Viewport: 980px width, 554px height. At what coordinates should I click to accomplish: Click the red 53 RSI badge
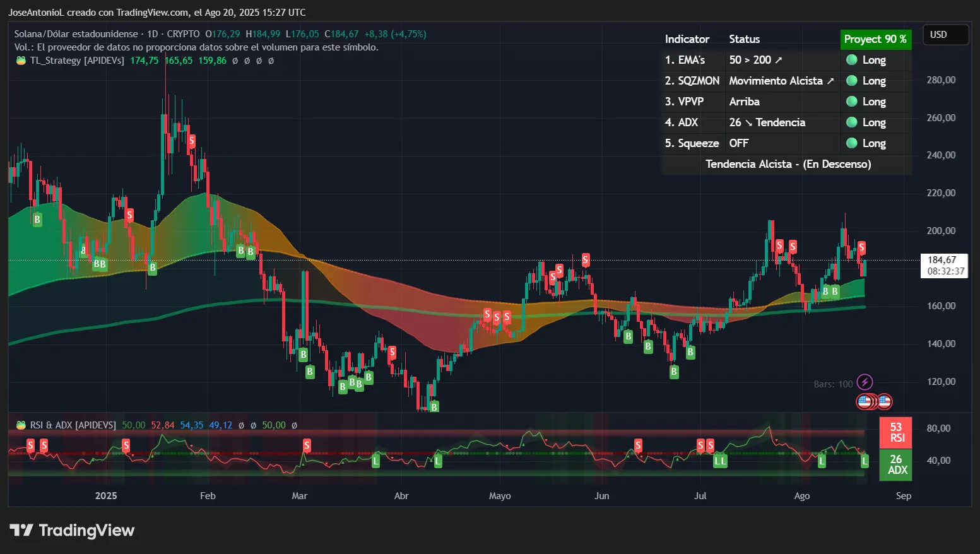895,432
